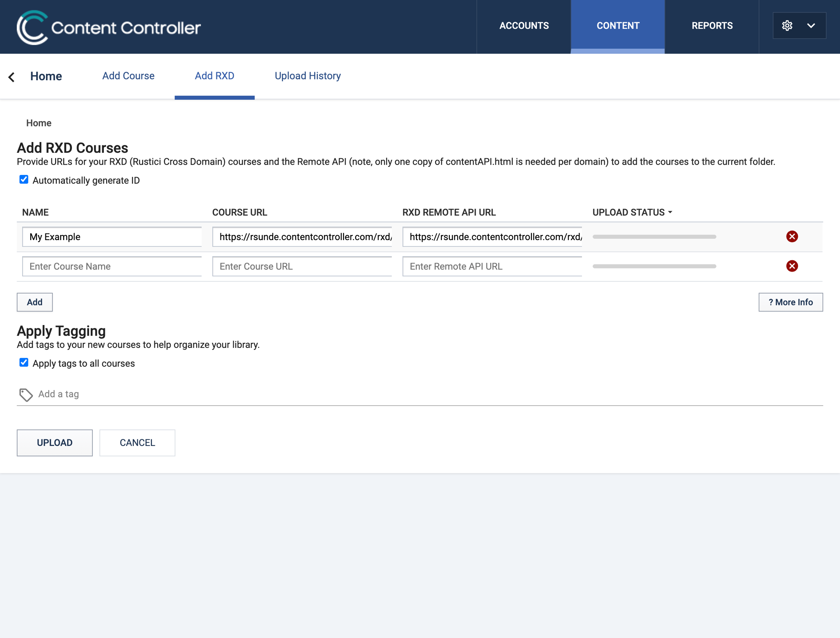Viewport: 840px width, 638px height.
Task: Cancel the RXD course form
Action: pos(137,443)
